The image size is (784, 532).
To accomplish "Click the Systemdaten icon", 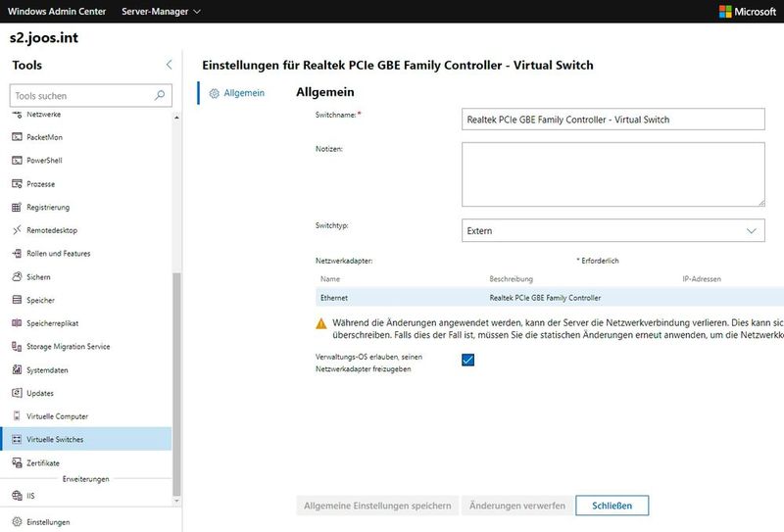I will (17, 370).
